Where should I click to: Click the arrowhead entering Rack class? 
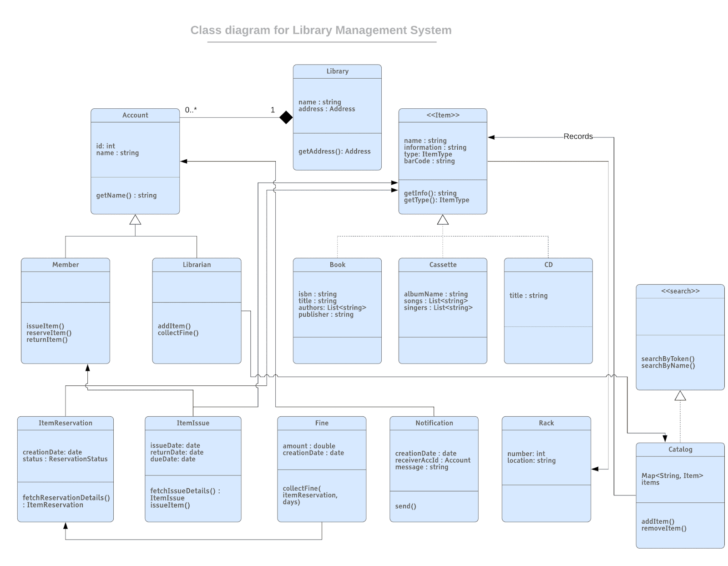595,470
